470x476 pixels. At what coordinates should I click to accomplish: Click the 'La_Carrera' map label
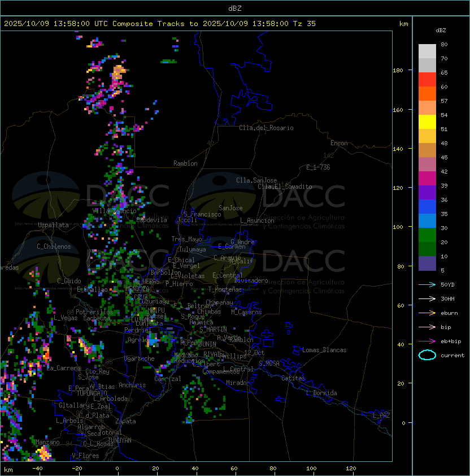point(64,368)
